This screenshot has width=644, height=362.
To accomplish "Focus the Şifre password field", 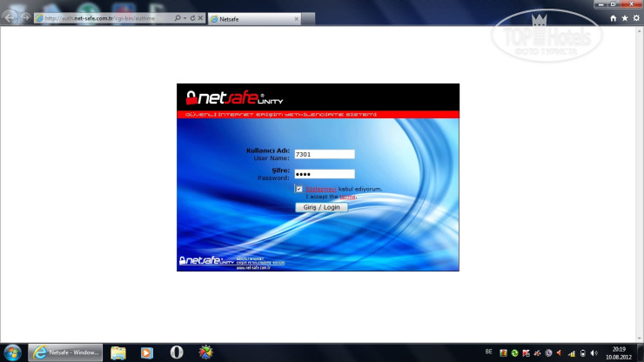I will click(325, 174).
